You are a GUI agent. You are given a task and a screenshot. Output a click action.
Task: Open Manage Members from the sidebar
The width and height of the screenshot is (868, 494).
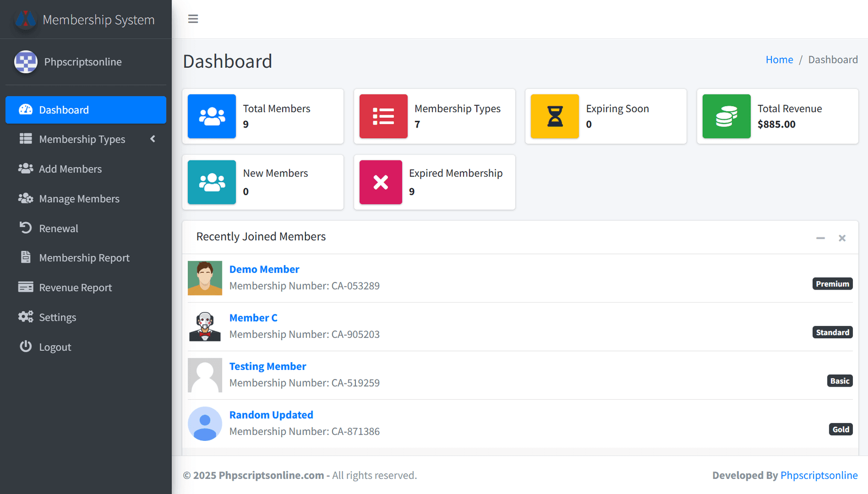coord(79,199)
